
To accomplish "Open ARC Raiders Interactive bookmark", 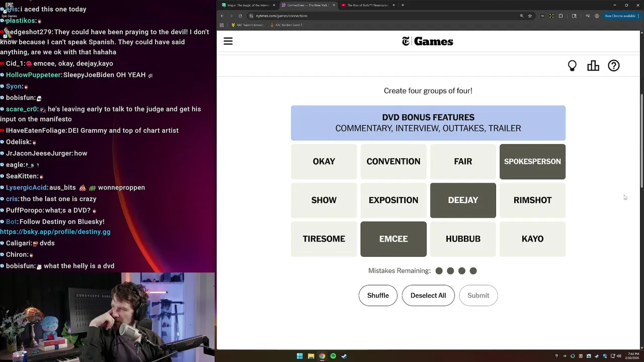I will [248, 25].
